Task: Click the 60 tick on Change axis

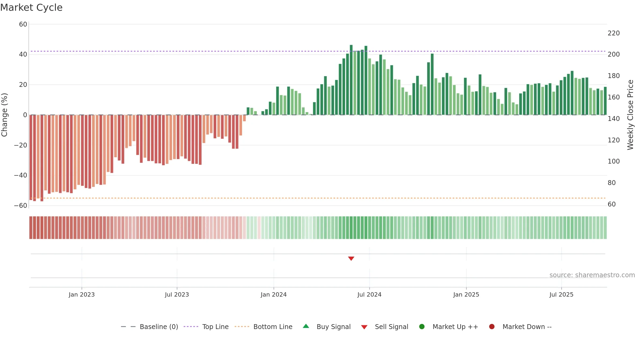Action: (23, 24)
